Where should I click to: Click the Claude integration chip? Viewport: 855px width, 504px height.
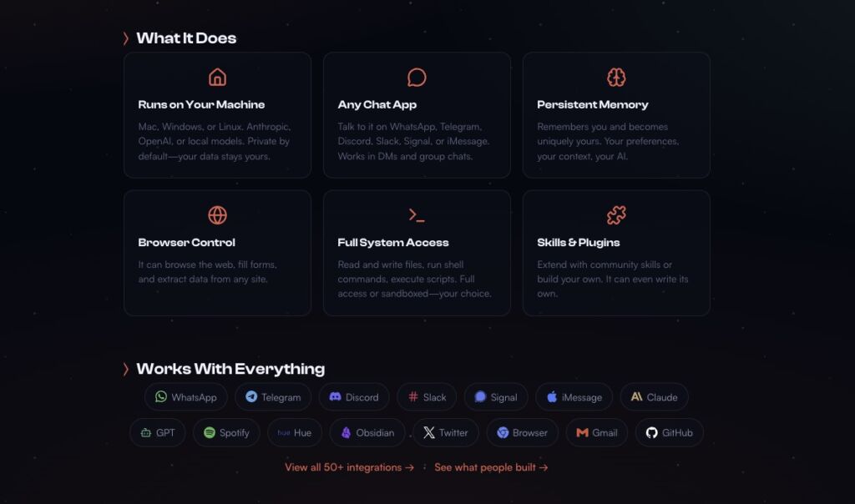tap(655, 397)
